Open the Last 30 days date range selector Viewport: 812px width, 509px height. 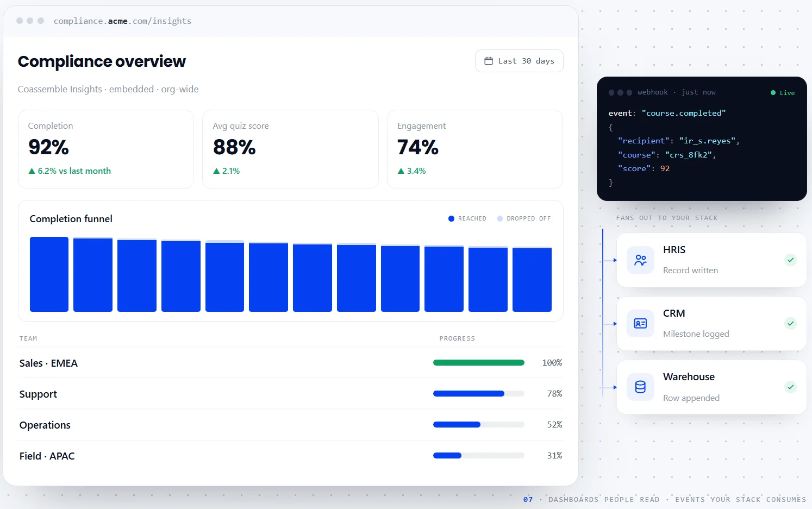pyautogui.click(x=519, y=61)
